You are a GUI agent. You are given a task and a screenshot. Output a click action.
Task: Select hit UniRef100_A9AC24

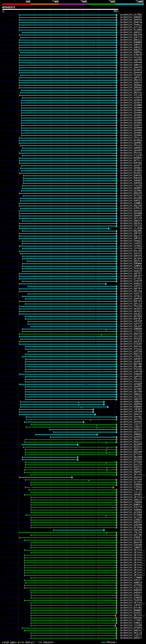tap(131, 500)
